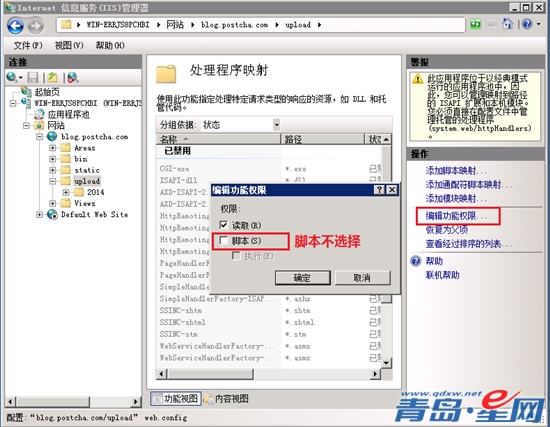Uncheck the 读取(R) checkbox

click(223, 225)
